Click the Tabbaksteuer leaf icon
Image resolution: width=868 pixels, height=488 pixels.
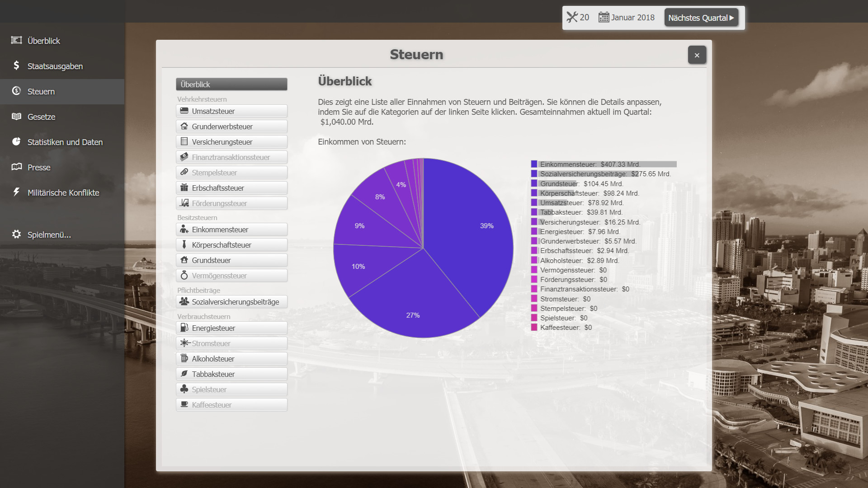pyautogui.click(x=184, y=374)
